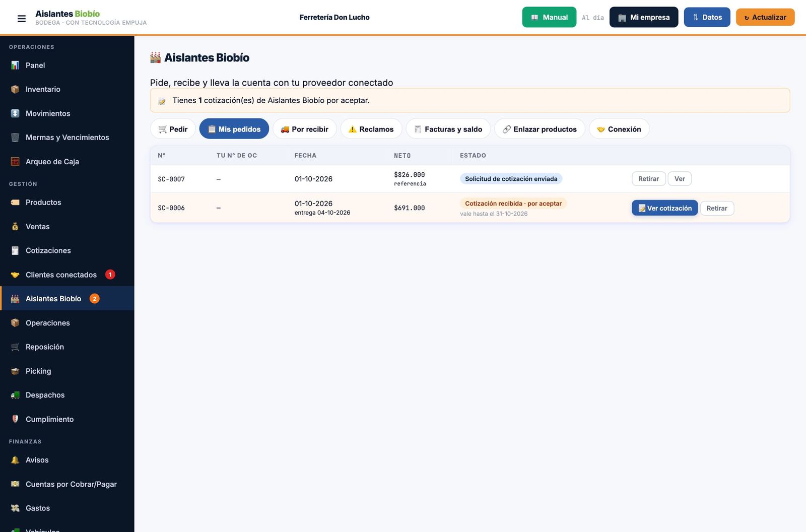Click the Arqueo de Caja abacus icon
806x532 pixels.
[x=15, y=162]
